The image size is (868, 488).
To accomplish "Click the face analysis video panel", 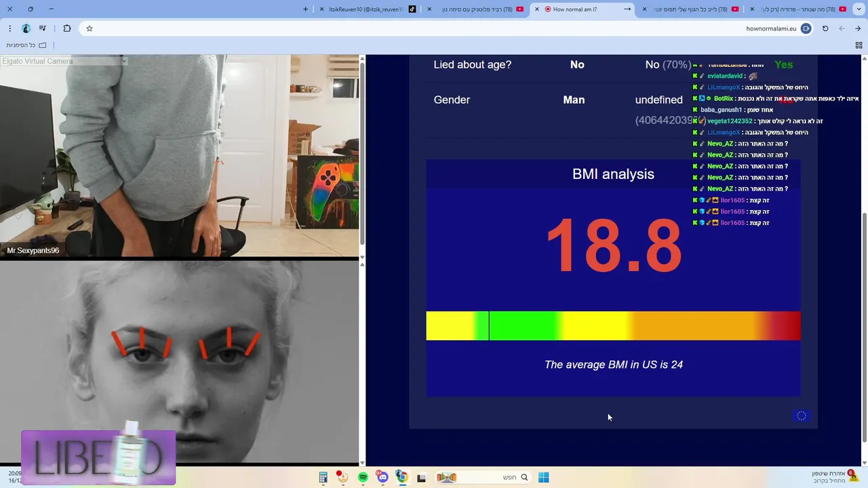I will (179, 363).
